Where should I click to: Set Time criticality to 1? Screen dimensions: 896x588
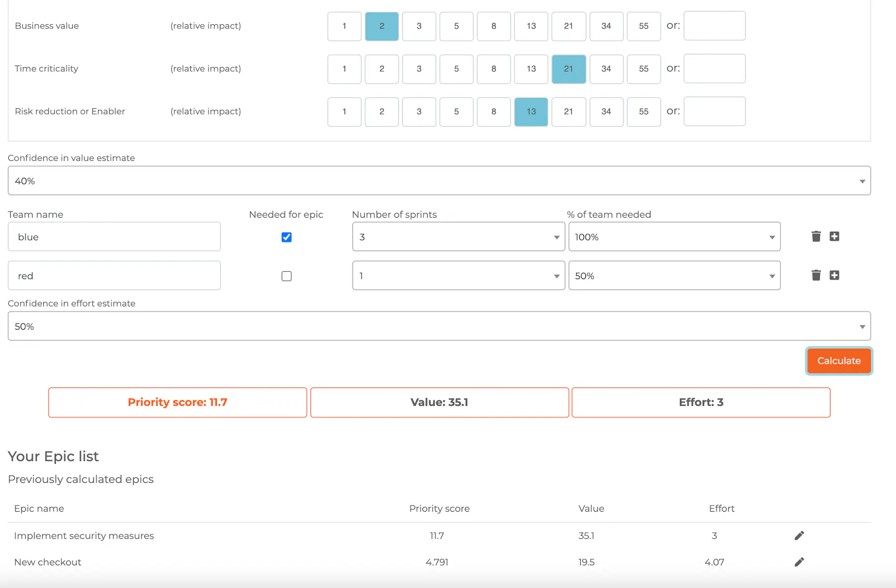click(344, 69)
